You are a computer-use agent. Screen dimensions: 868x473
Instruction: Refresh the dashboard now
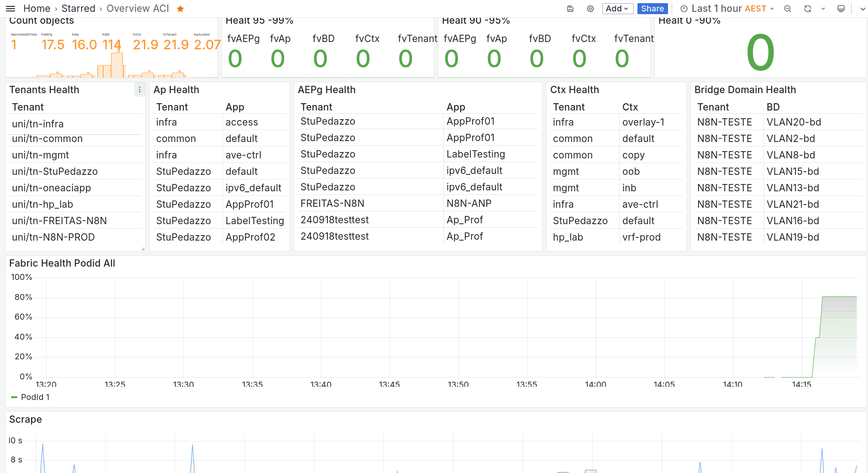[x=808, y=9]
